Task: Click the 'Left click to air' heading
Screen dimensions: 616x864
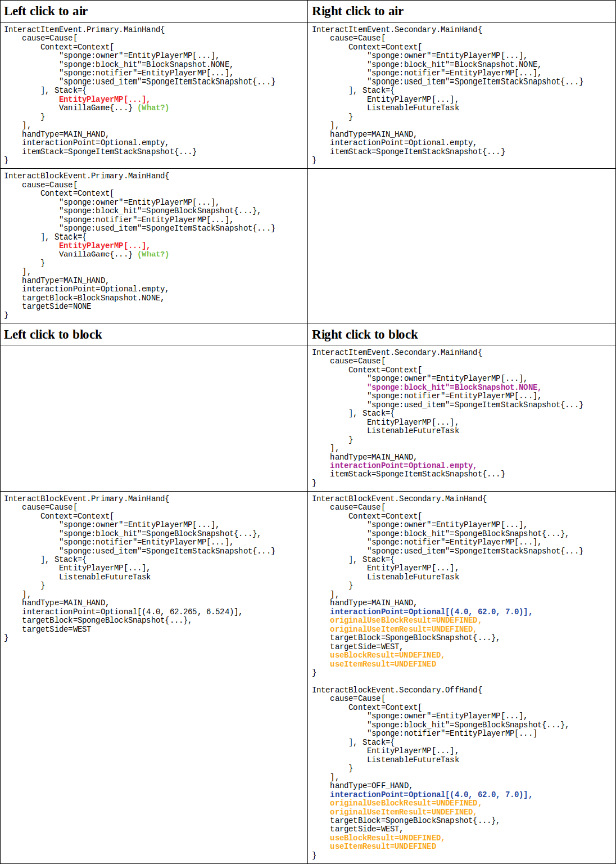Action: pos(46,11)
